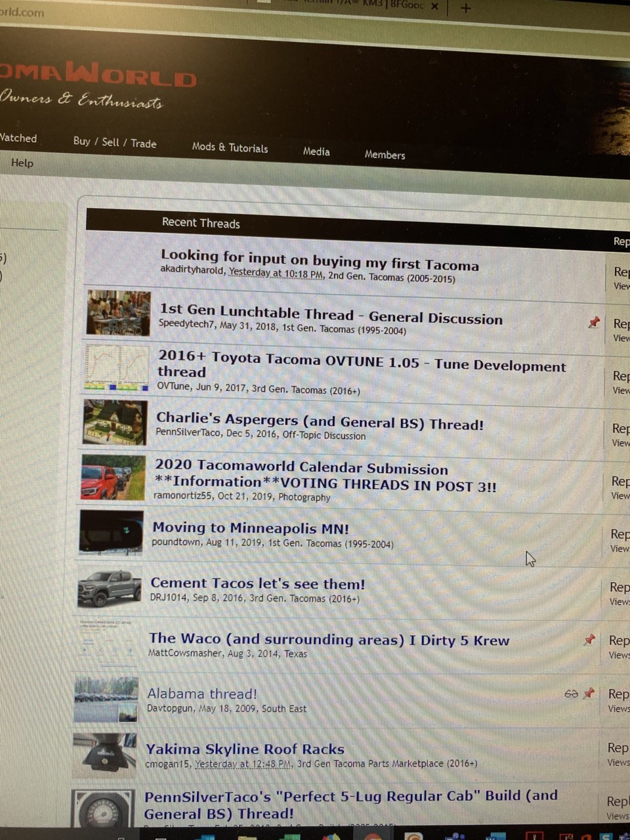Click the 'Oct 21, 2019' date text
Viewport: 630px width, 840px height.
tap(245, 496)
